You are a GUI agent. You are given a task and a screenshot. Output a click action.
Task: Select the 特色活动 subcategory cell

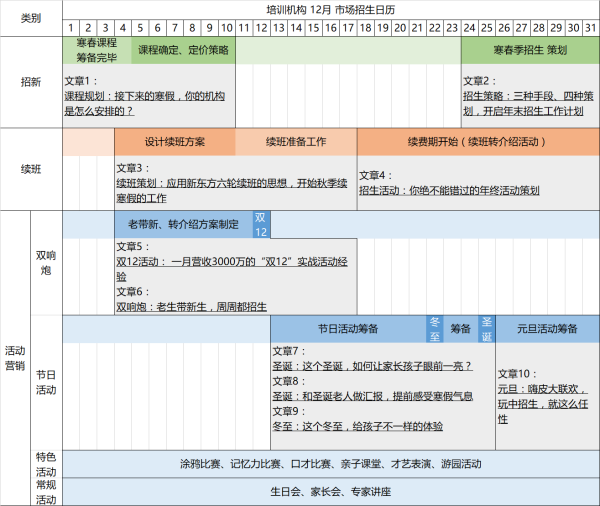click(x=46, y=464)
